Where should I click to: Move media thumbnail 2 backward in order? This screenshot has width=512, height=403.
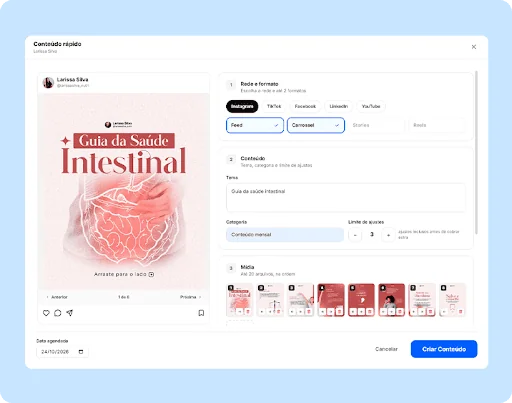262,311
